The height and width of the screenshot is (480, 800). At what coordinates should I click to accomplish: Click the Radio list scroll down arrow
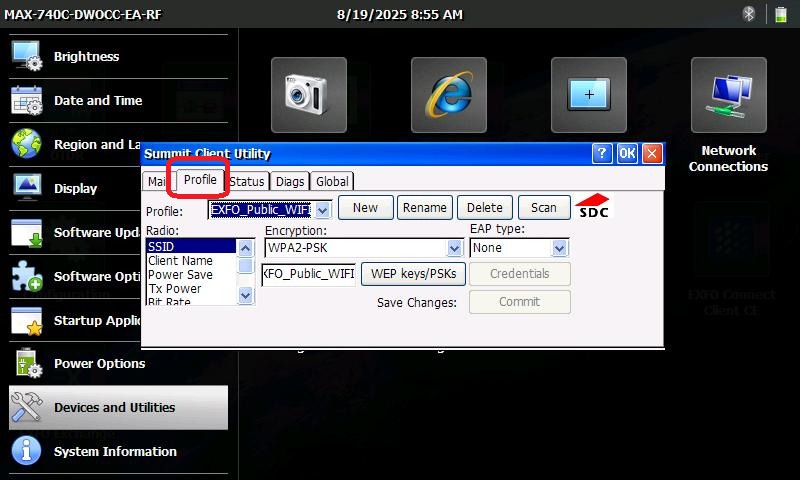245,295
